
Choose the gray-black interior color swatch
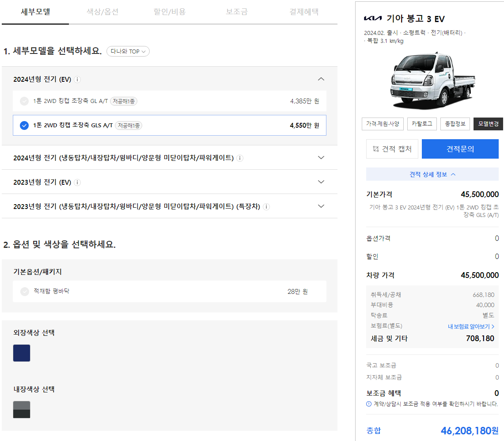22,410
